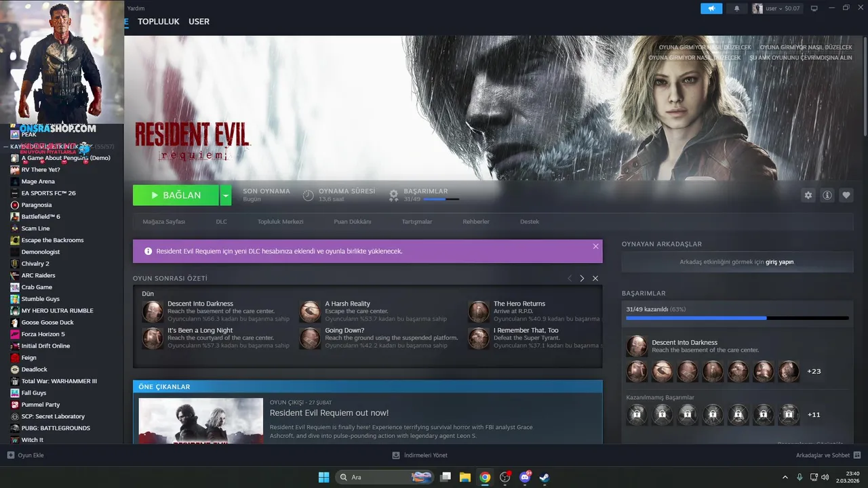Open the Windows Start button
Viewport: 868px width, 488px height.
323,477
